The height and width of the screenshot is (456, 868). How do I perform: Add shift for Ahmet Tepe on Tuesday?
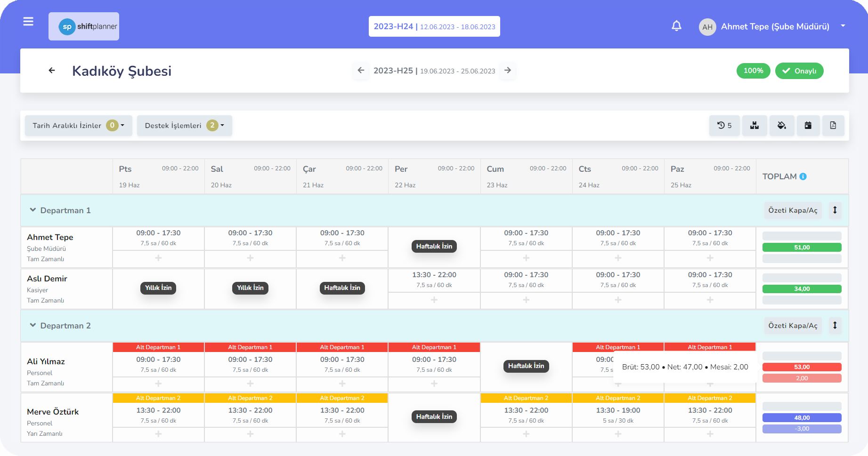point(250,258)
